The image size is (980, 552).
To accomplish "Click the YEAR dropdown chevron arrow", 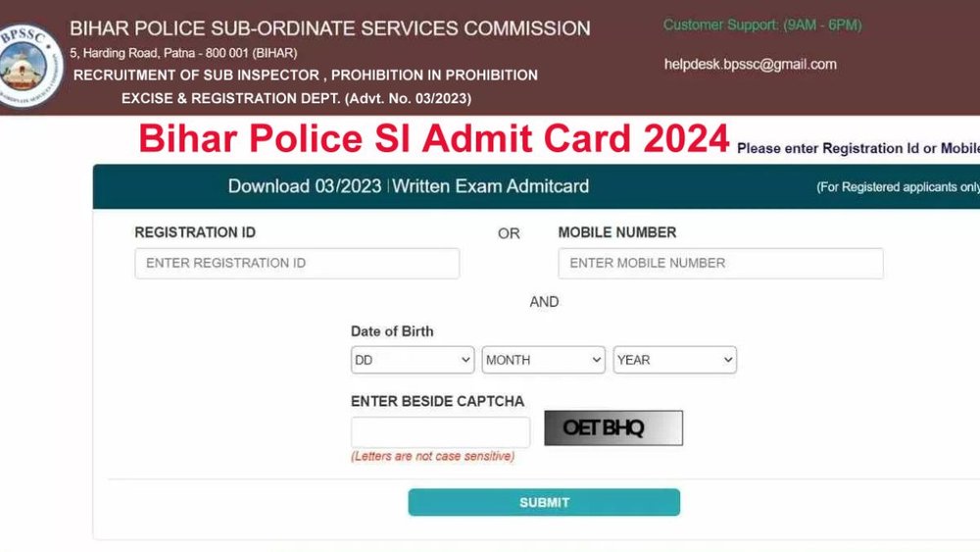I will click(x=727, y=360).
